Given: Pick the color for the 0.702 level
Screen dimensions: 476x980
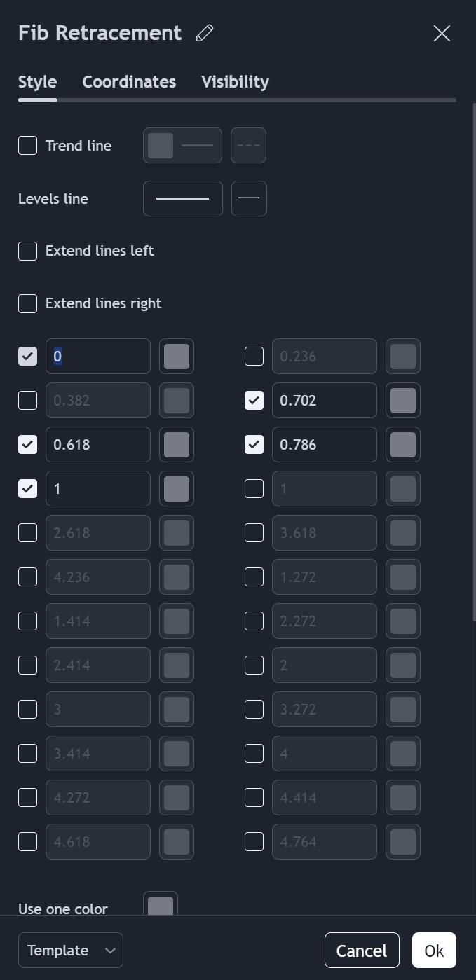Looking at the screenshot, I should pos(403,401).
